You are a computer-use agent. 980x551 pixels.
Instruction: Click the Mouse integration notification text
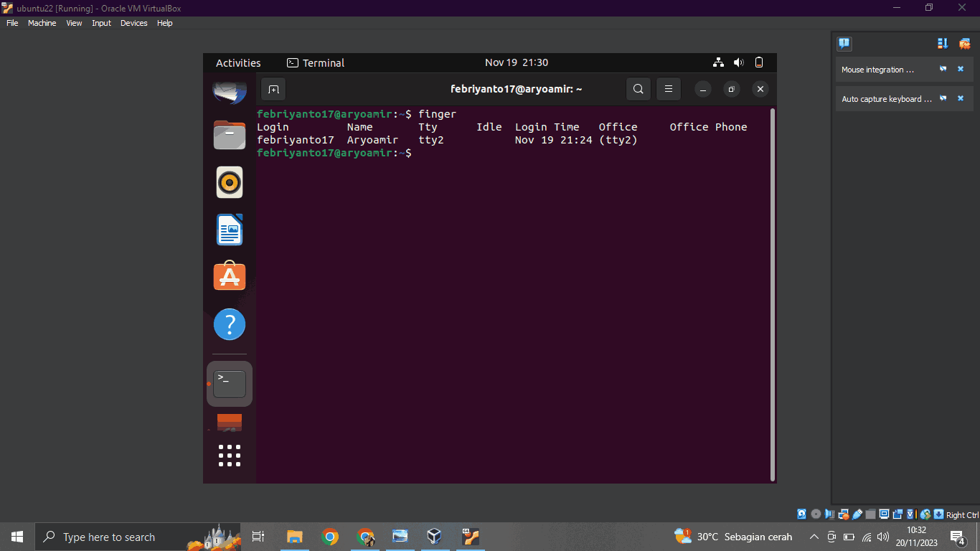877,70
